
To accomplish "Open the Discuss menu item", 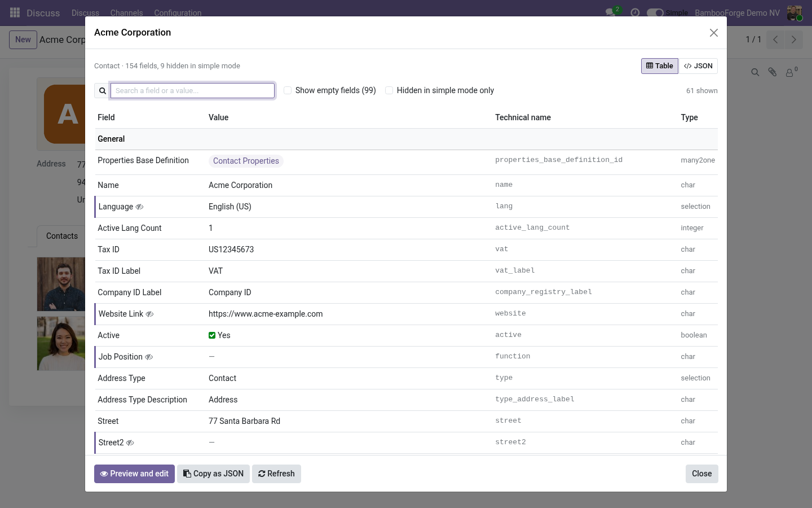I will 85,12.
